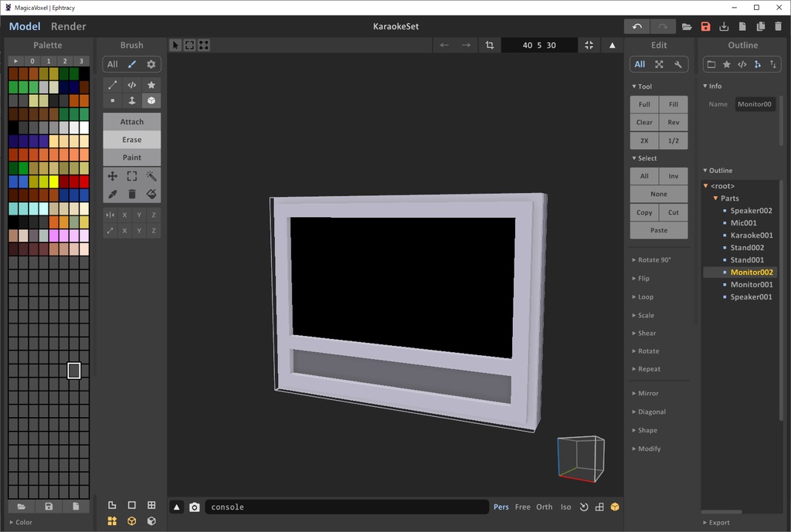Image resolution: width=791 pixels, height=532 pixels.
Task: Toggle mirror axis Y in Brush panel
Action: pos(139,215)
